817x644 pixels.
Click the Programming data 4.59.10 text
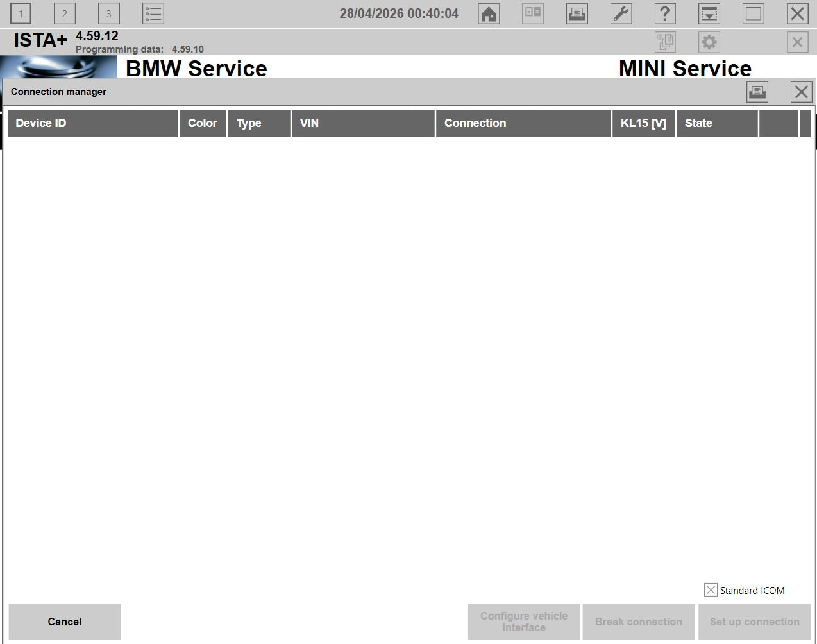coord(140,49)
